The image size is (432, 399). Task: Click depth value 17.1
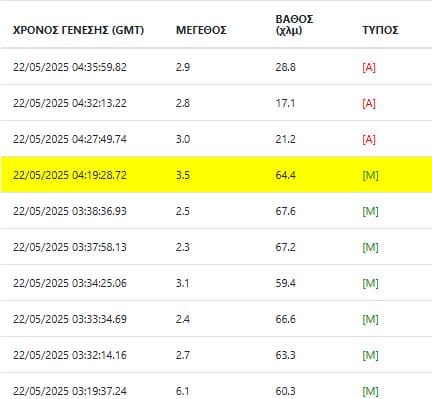coord(285,103)
